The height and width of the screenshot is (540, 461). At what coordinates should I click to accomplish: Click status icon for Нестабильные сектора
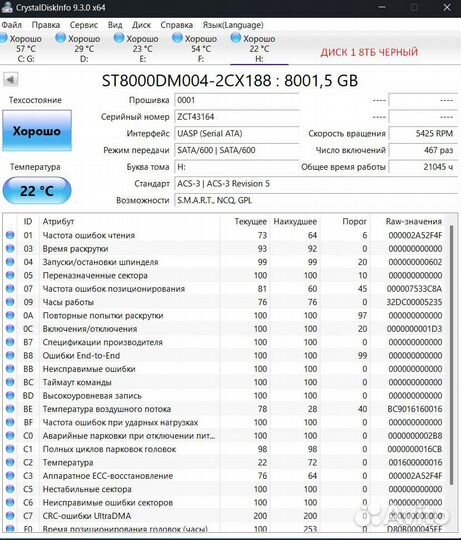click(10, 489)
